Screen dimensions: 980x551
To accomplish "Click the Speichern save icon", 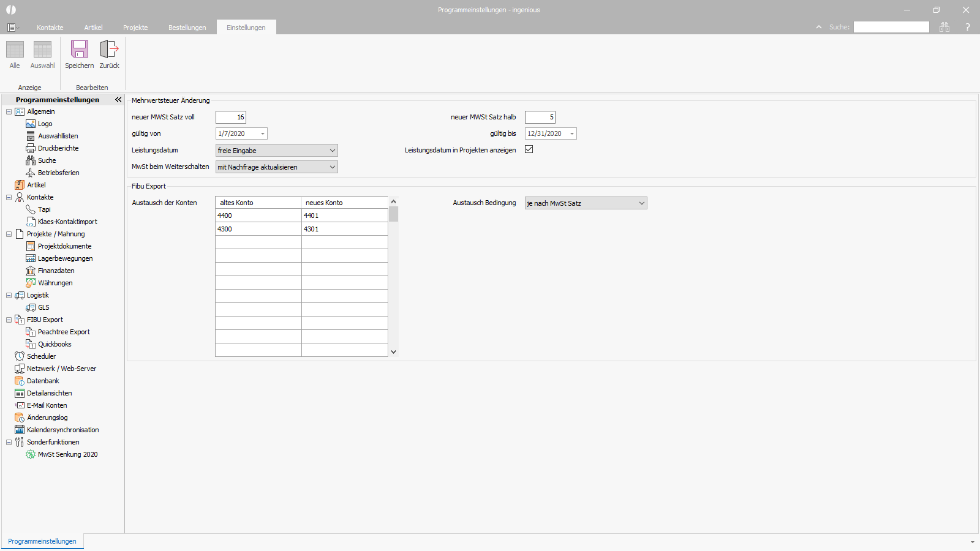I will tap(80, 49).
